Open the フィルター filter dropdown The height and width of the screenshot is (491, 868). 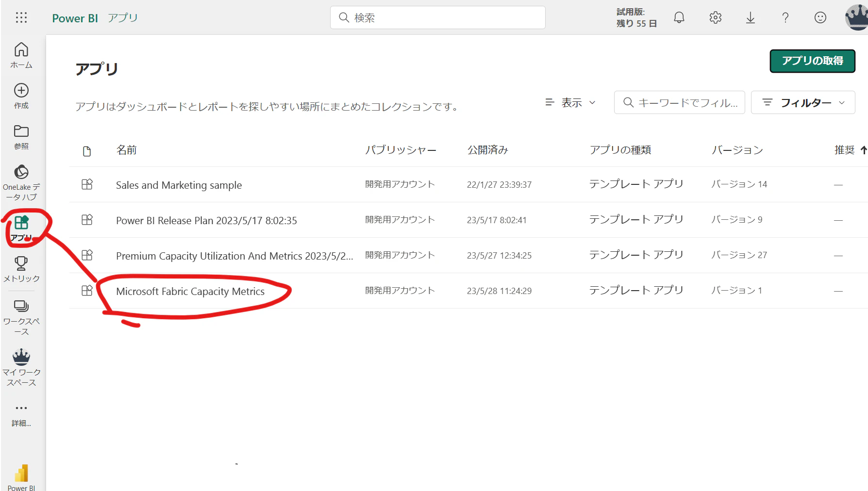(x=803, y=102)
